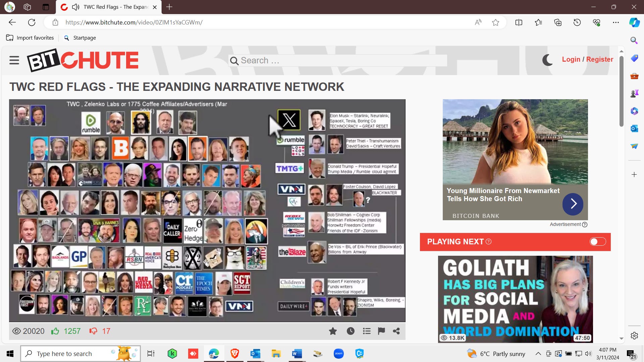Open Outlook in Edge sidebar
Viewport: 644px width, 362px height.
(634, 129)
